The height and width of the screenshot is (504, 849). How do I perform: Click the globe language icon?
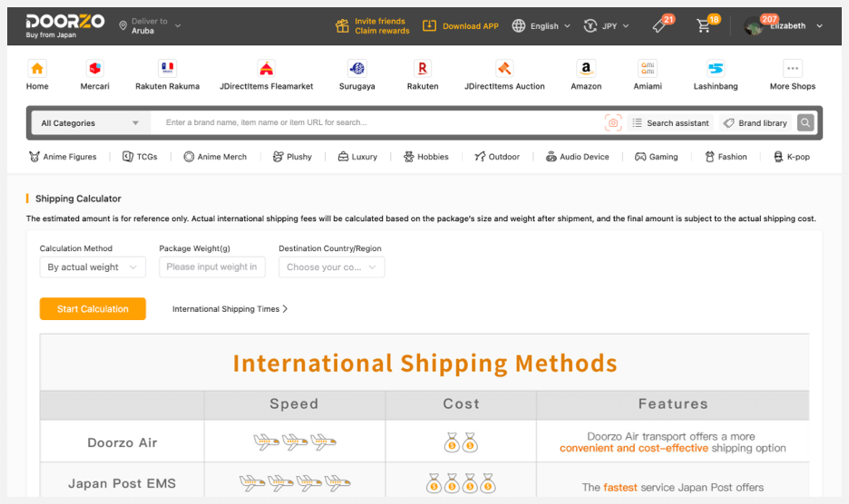coord(519,25)
